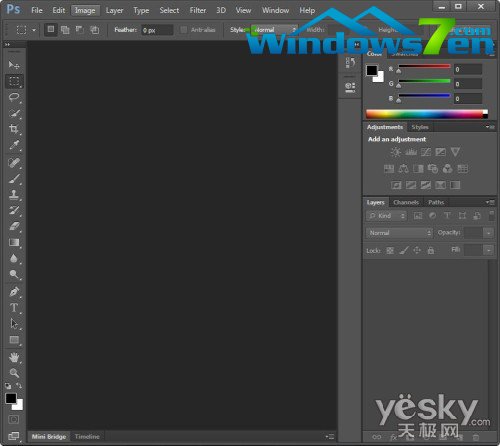Add a Levels adjustment
The height and width of the screenshot is (446, 500).
point(411,152)
